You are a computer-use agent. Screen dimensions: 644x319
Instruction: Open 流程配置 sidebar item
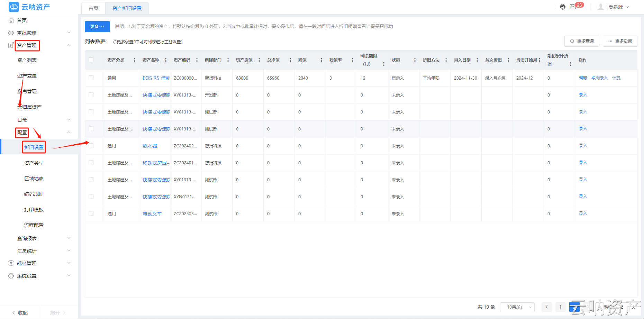[34, 225]
